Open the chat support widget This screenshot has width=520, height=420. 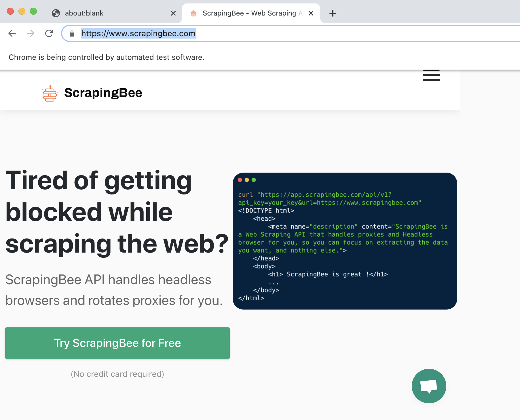click(428, 386)
